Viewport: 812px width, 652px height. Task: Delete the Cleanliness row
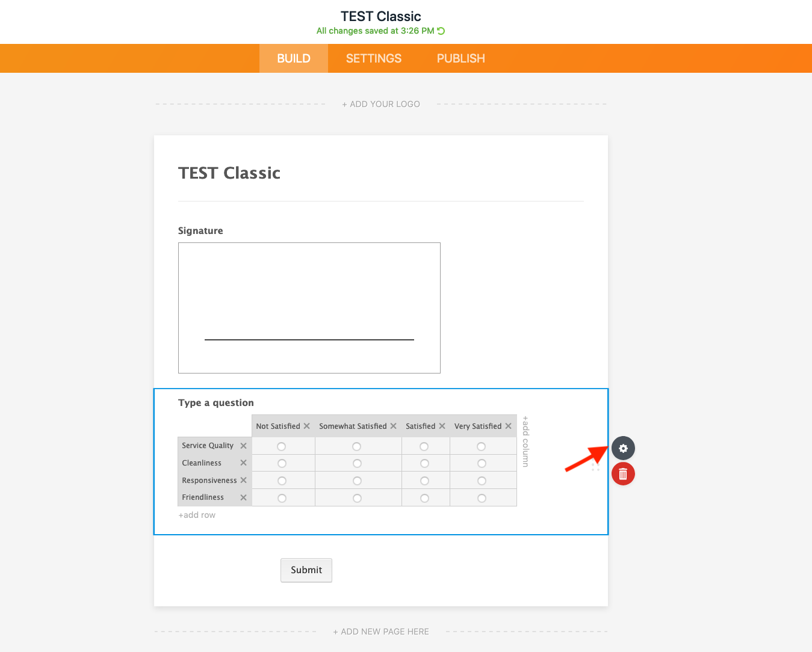click(x=244, y=463)
